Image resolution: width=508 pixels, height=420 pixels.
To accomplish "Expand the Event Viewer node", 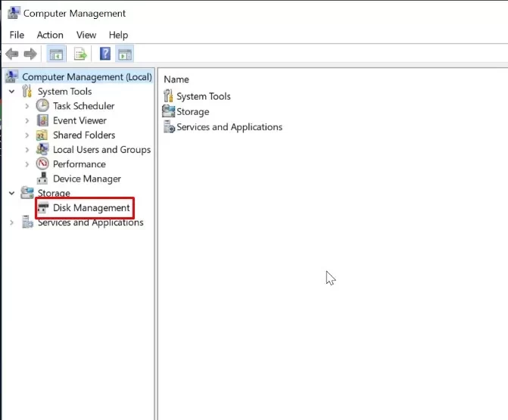I will pos(27,120).
